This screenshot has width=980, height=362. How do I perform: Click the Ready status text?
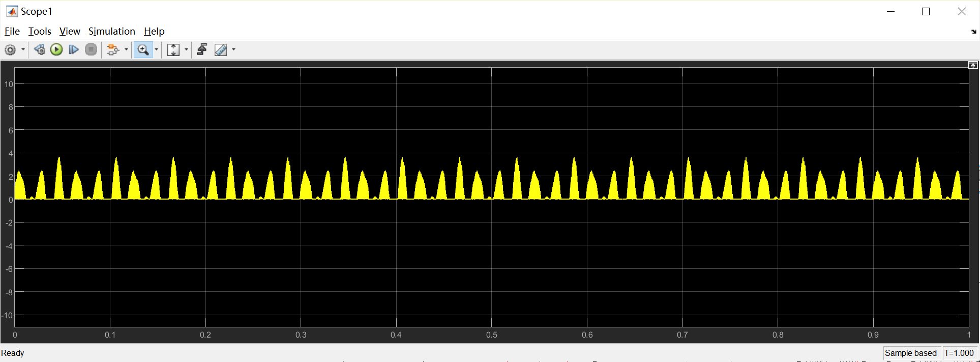(x=13, y=353)
